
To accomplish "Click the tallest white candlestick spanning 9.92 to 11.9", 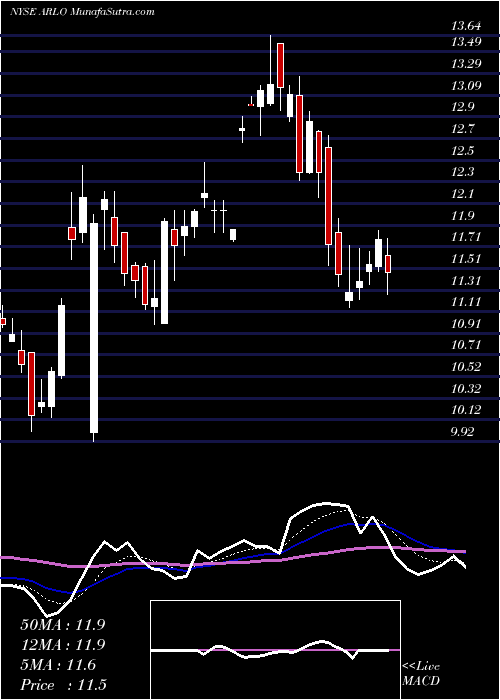I will click(x=94, y=328).
